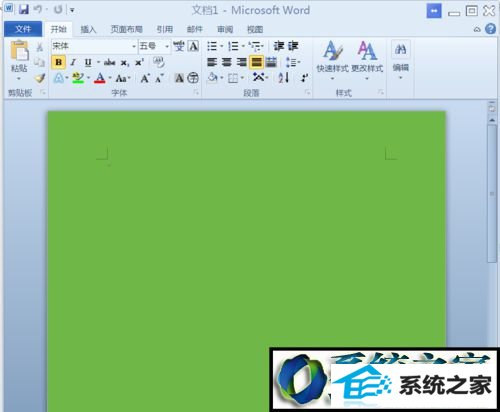Screen dimensions: 500x412
Task: Open the 字体 font dialog launcher
Action: [x=196, y=93]
